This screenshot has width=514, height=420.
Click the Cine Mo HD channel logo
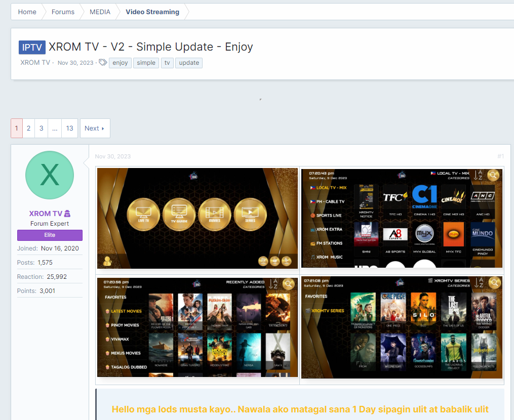pos(453,197)
